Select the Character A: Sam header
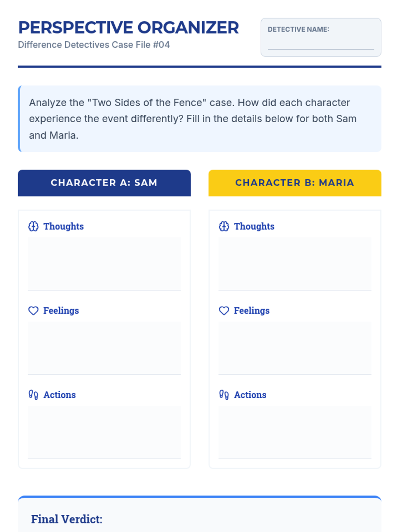 tap(104, 183)
